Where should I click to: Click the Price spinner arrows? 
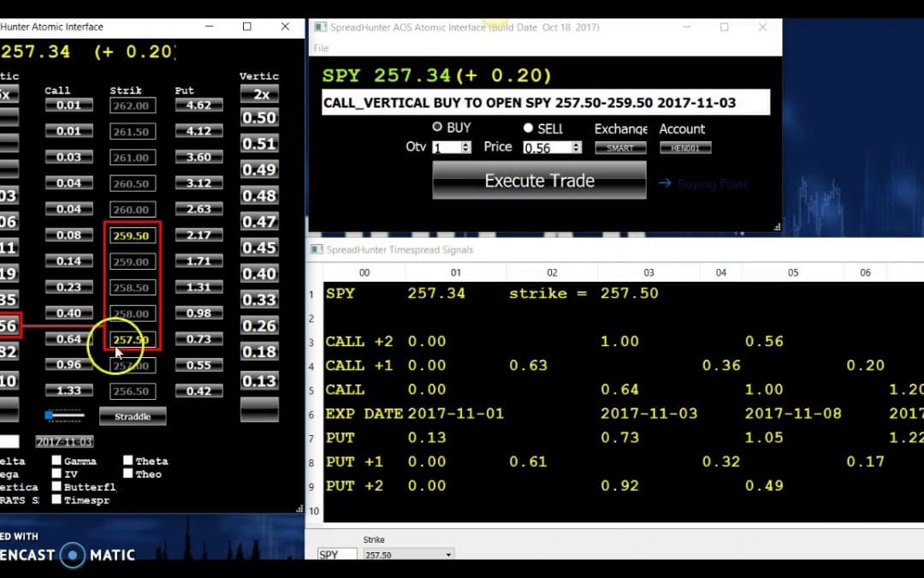click(x=577, y=147)
